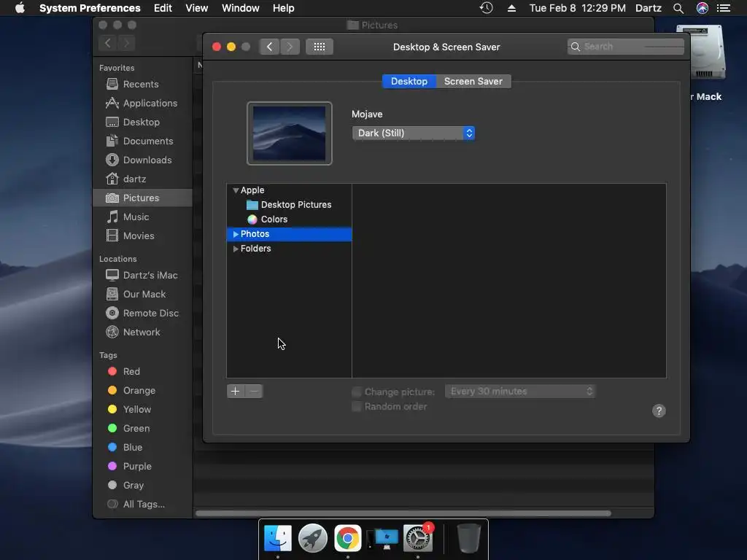Expand the Photos disclosure triangle
This screenshot has width=747, height=560.
236,234
